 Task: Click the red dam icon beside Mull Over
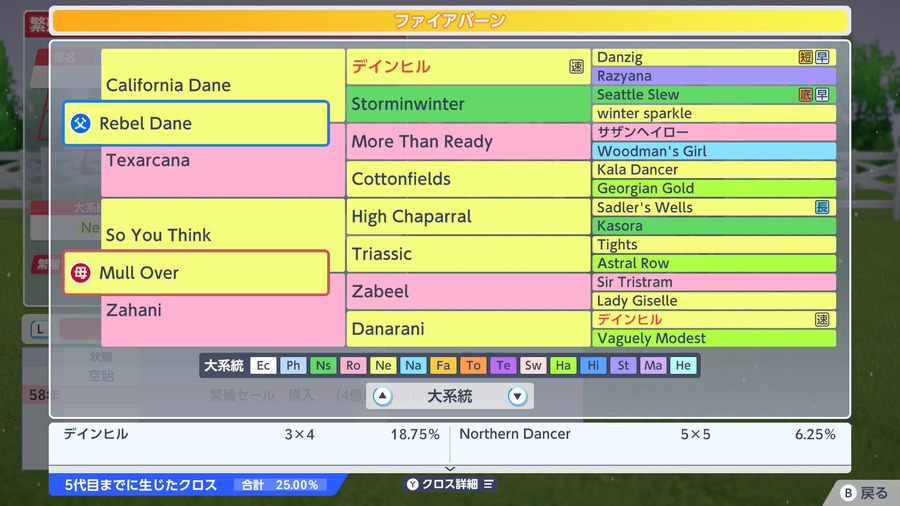81,273
